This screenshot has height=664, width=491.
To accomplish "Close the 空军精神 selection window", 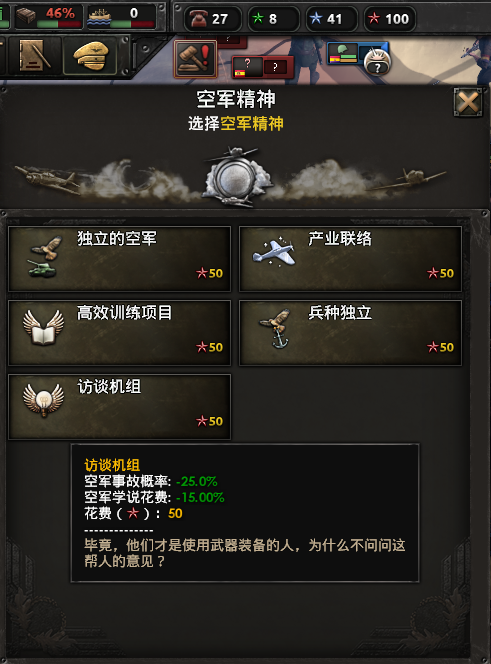I will click(468, 102).
